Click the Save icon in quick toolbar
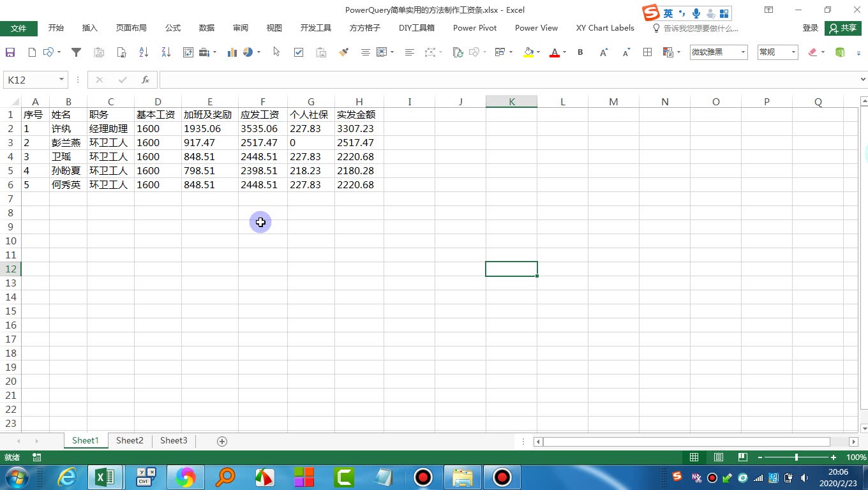Viewport: 868px width, 490px height. [10, 52]
